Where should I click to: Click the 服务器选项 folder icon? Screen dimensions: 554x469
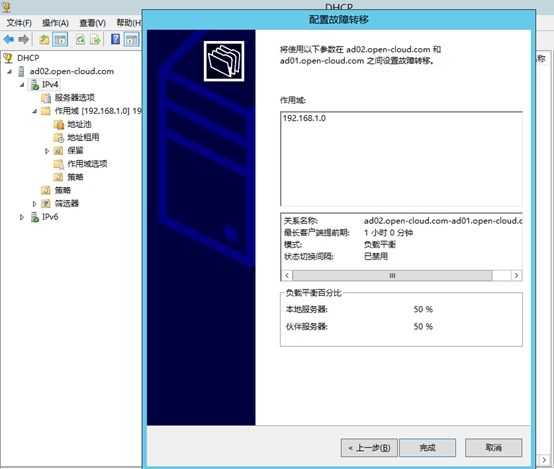(x=46, y=98)
